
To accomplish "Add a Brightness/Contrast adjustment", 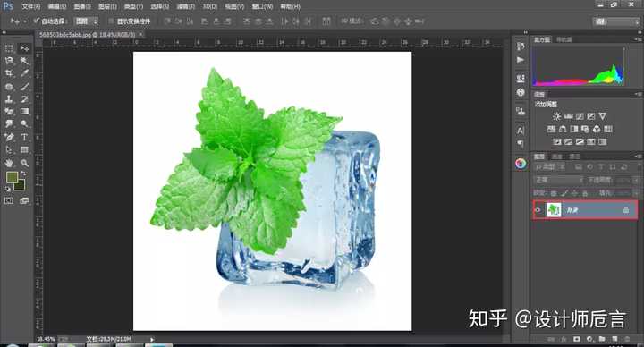I will pyautogui.click(x=556, y=116).
